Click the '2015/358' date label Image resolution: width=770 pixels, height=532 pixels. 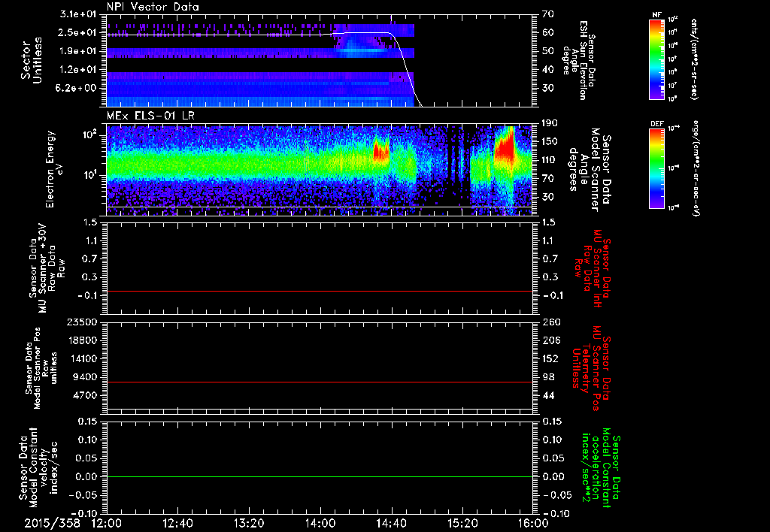(x=52, y=523)
